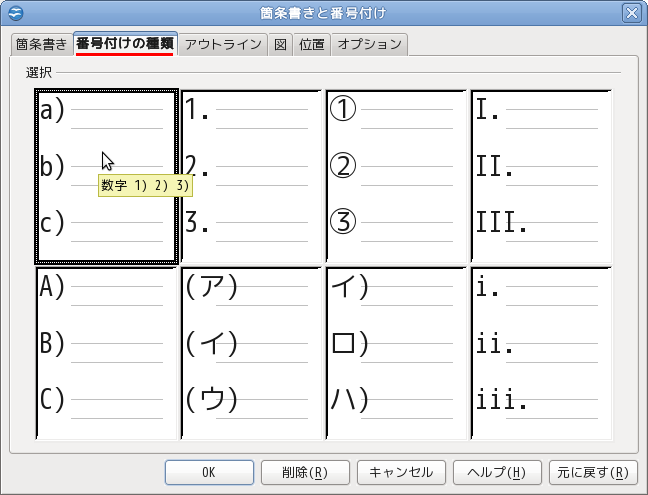This screenshot has height=495, width=648.
Task: Switch to the アウトライン tab
Action: (x=223, y=44)
